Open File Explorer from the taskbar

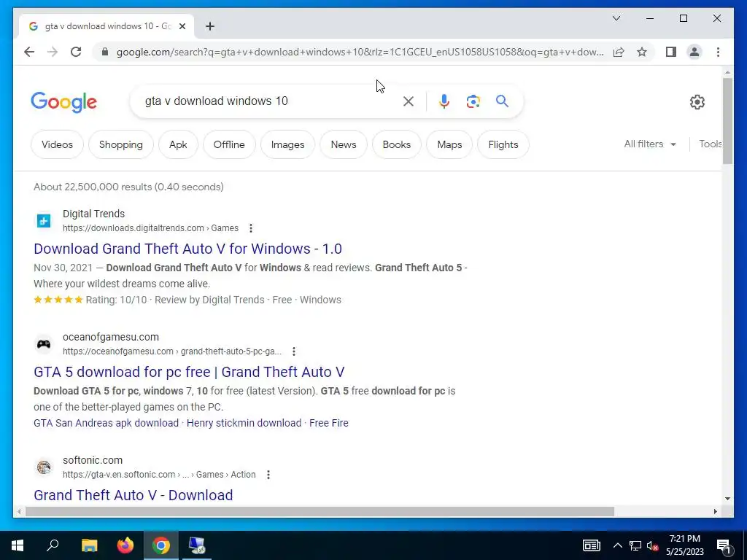[89, 545]
